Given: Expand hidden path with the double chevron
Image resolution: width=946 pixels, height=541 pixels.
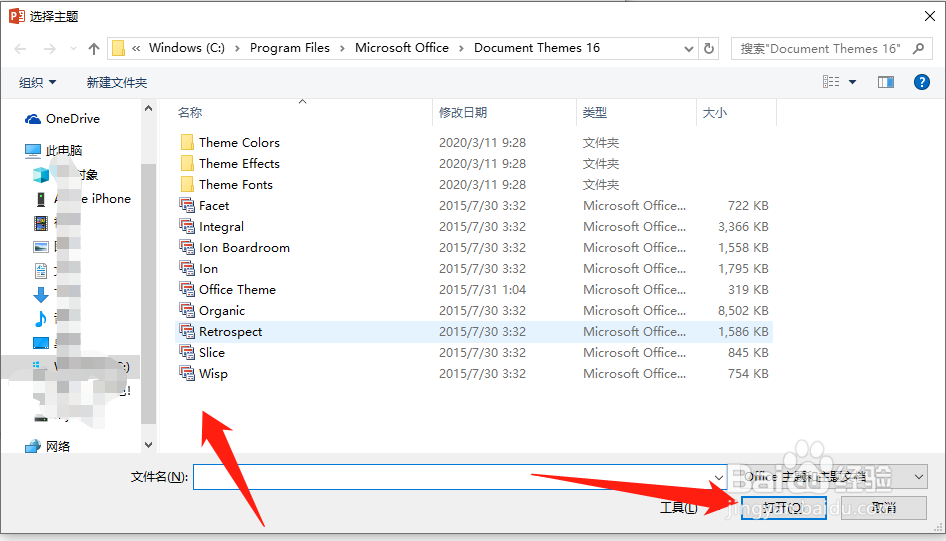Looking at the screenshot, I should tap(136, 48).
